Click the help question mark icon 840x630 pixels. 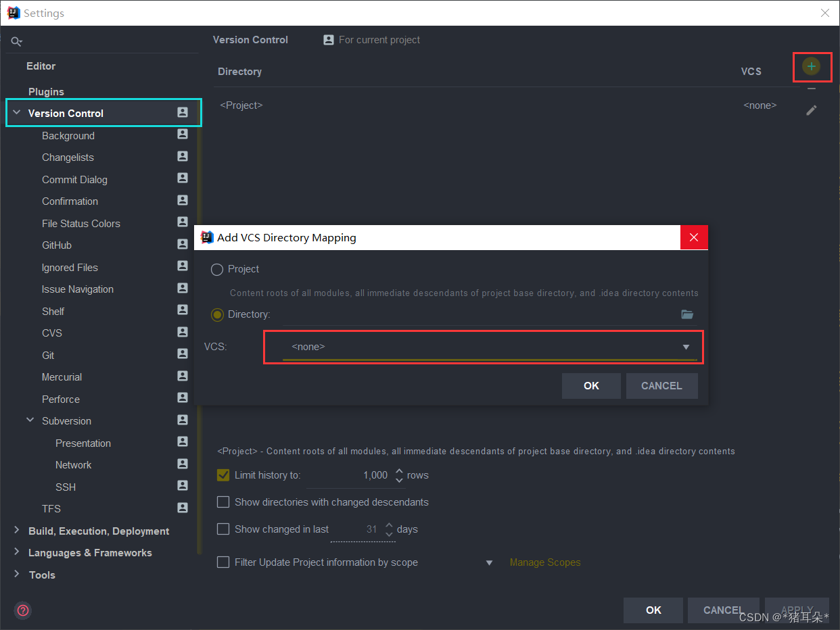(23, 610)
